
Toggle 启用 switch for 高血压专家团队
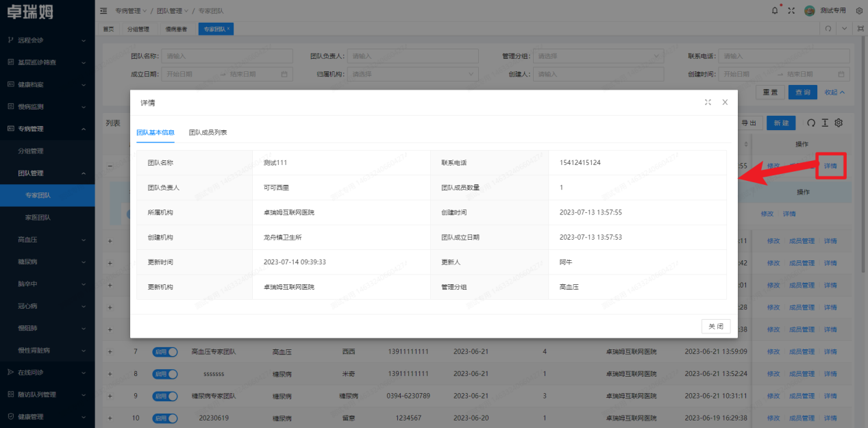164,351
